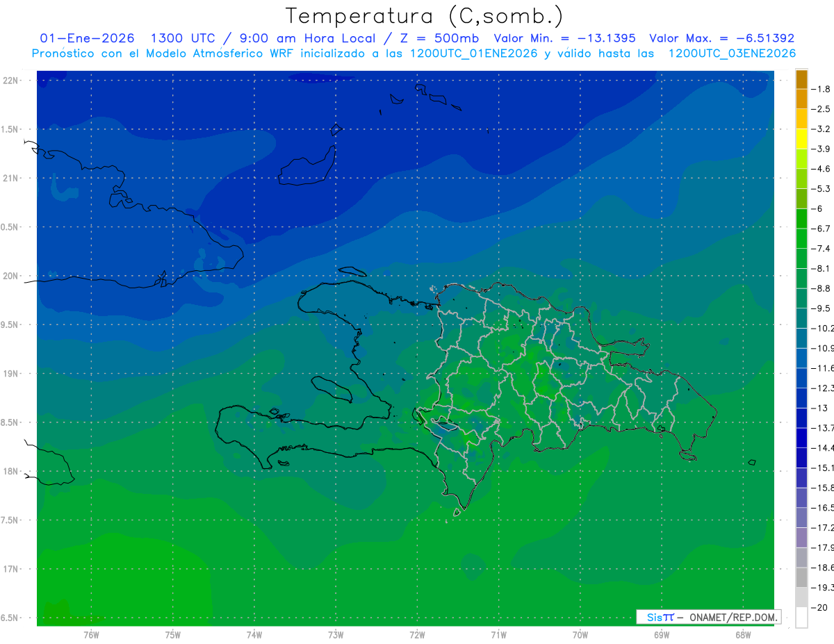Click the '69W' longitude label
The height and width of the screenshot is (644, 834).
(662, 635)
